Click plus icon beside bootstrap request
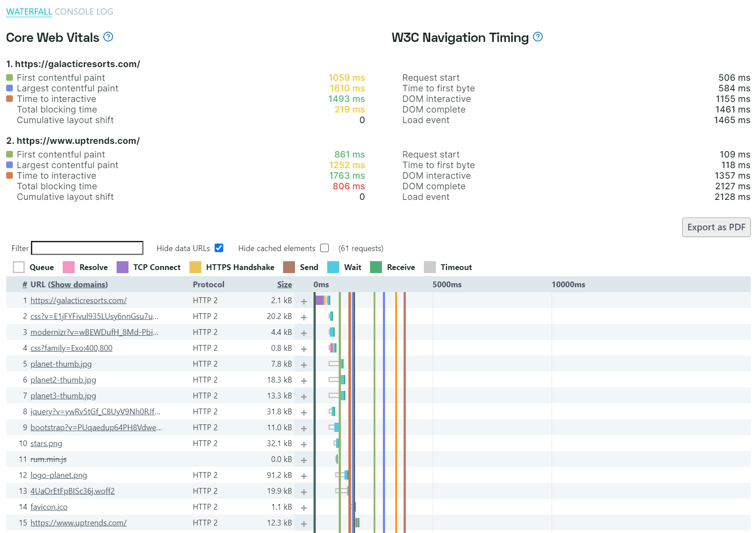The height and width of the screenshot is (533, 756). (304, 428)
